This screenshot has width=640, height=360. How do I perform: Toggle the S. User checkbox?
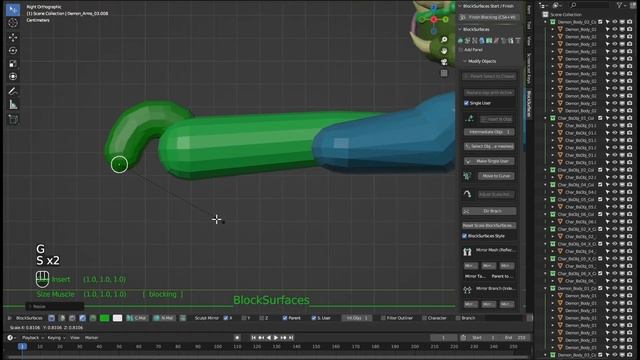[x=313, y=318]
